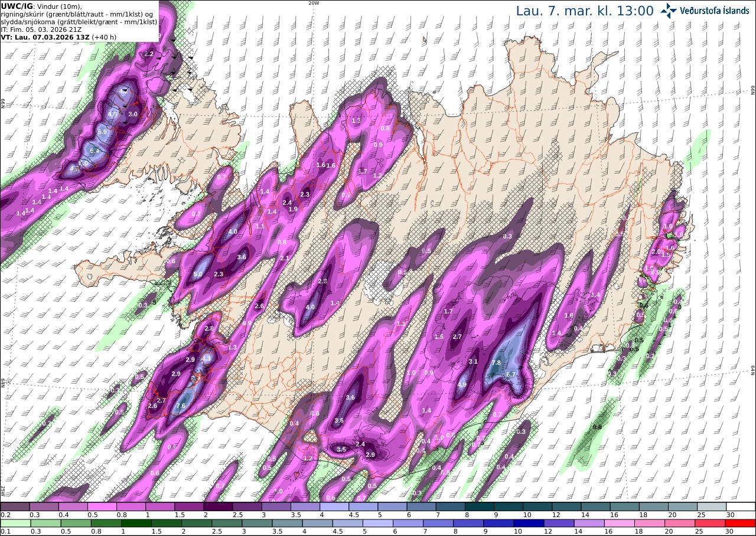Image resolution: width=756 pixels, height=536 pixels.
Task: Click the '25W' longitude label
Action: tap(3, 491)
